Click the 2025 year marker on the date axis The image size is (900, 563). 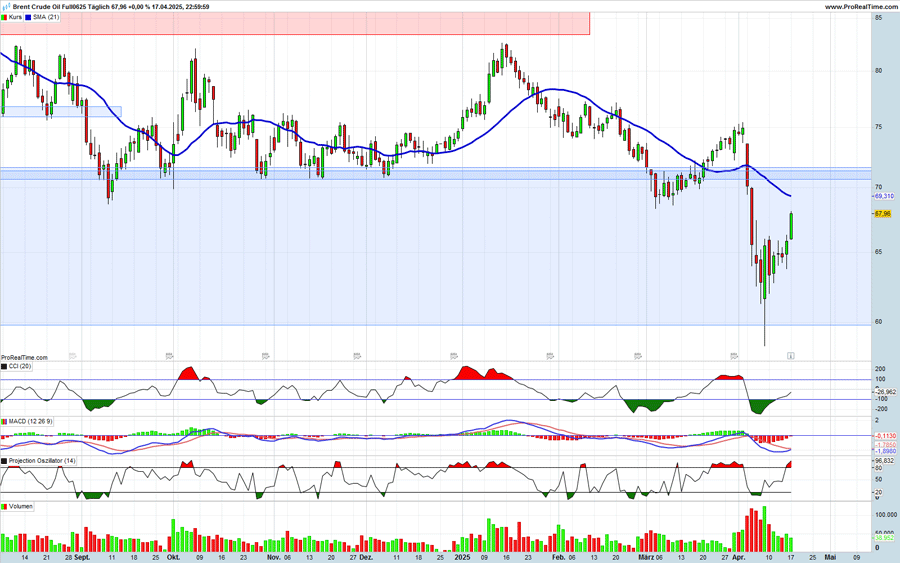click(462, 555)
